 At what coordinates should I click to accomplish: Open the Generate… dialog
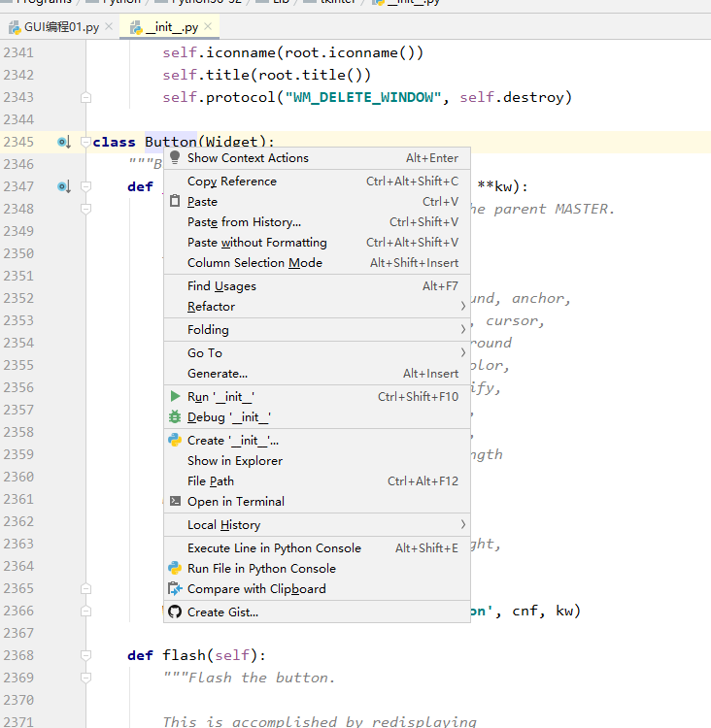coord(317,374)
